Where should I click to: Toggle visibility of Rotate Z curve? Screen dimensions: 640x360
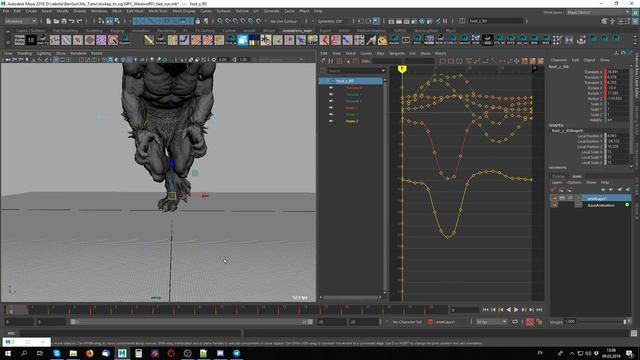coord(331,121)
